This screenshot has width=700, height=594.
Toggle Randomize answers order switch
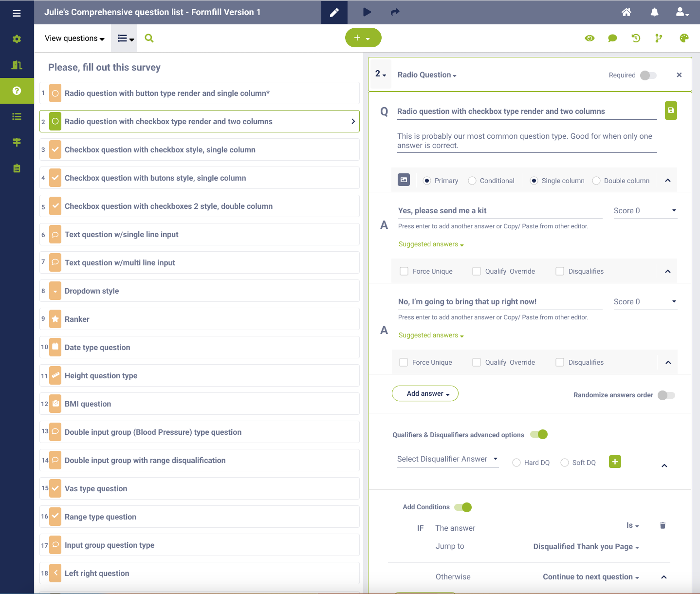pos(666,395)
